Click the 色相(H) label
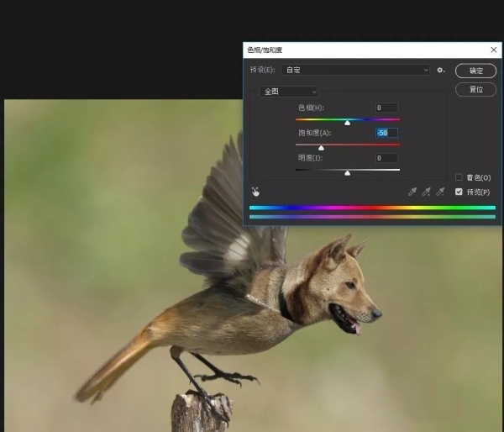The image size is (504, 432). click(x=311, y=108)
